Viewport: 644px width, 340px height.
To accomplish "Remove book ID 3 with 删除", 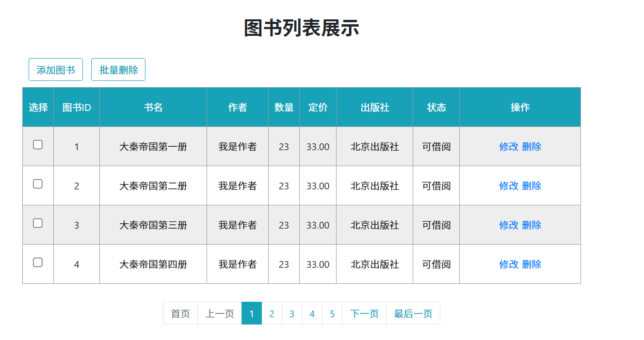I will [x=531, y=225].
